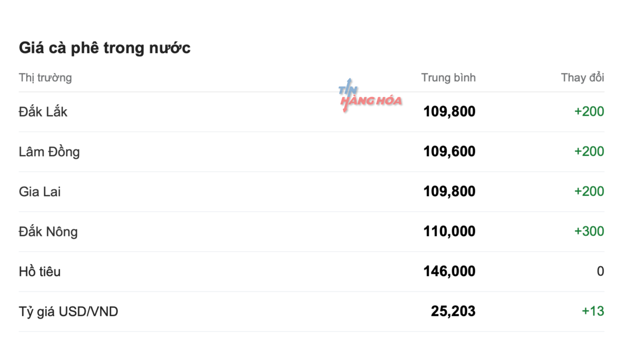The width and height of the screenshot is (644, 347).
Task: Select the Lâm Đồng market name
Action: tap(49, 152)
